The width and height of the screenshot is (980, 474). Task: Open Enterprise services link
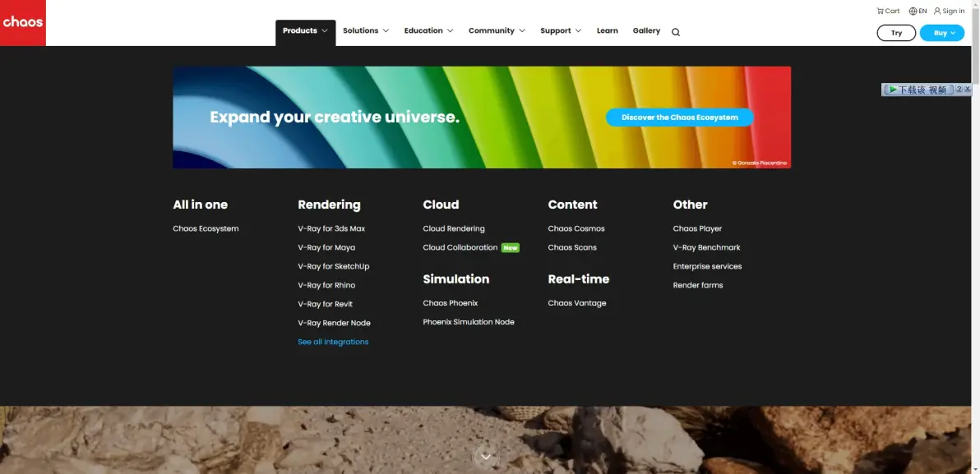pos(708,266)
